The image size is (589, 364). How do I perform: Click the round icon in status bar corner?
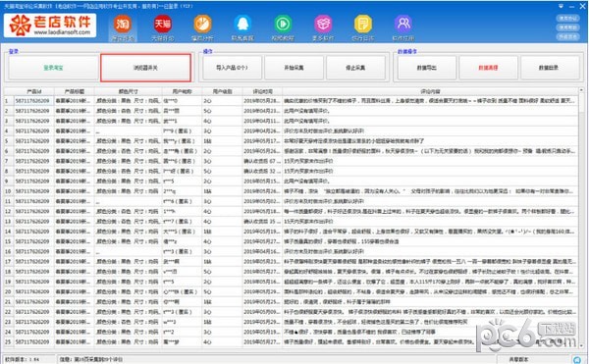[576, 359]
